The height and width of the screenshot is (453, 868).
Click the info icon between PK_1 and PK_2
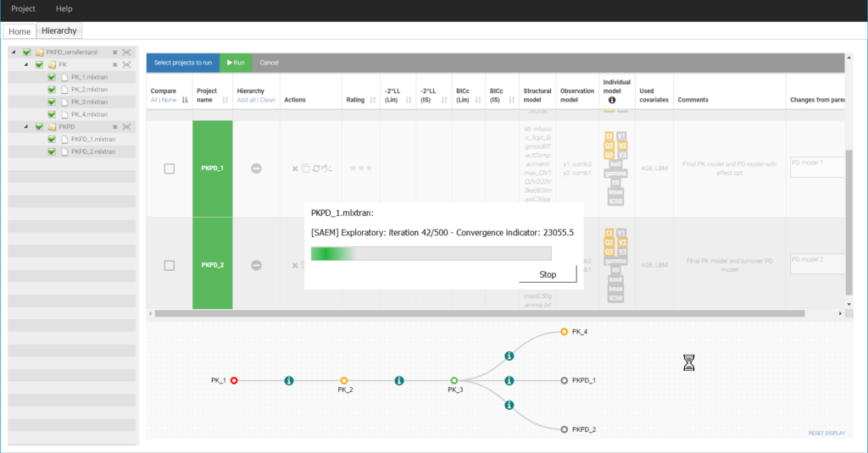point(289,381)
